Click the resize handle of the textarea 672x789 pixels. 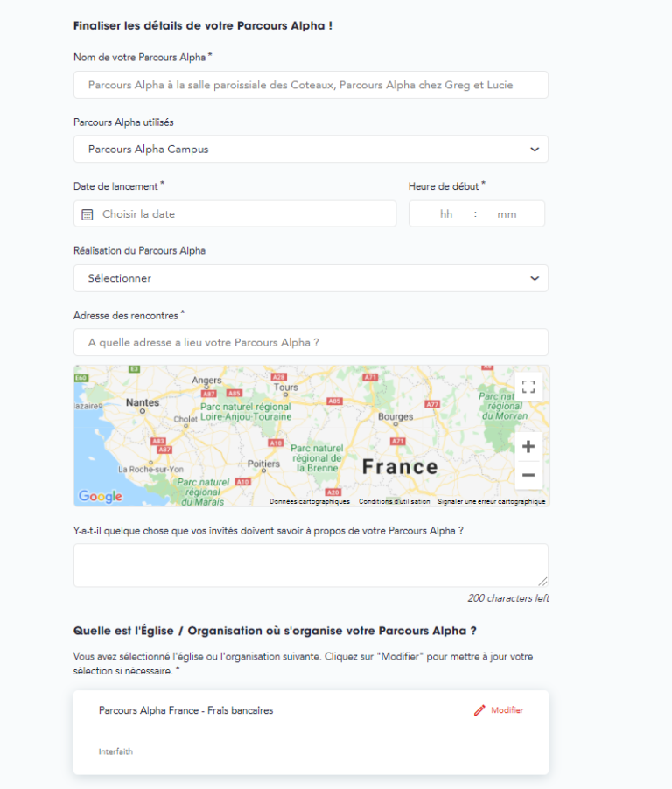(542, 582)
